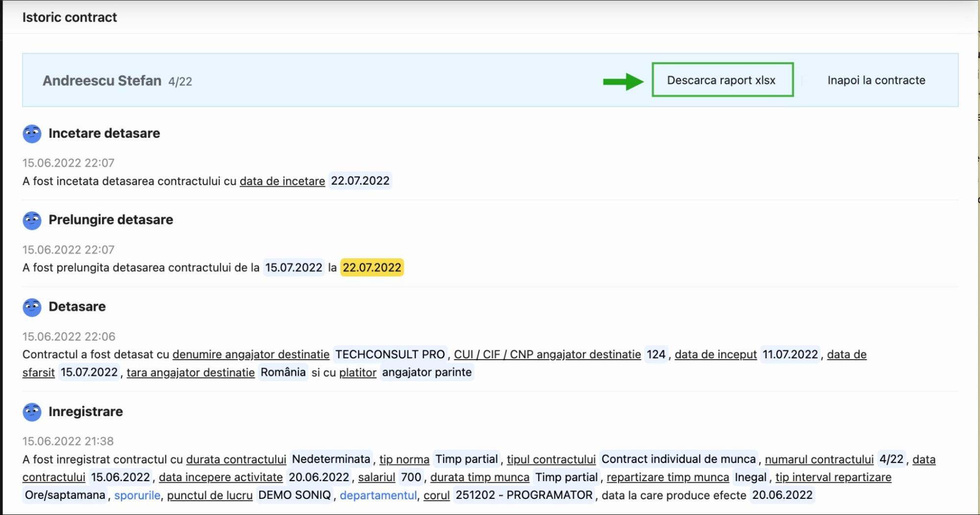Open the departamentul link
The width and height of the screenshot is (980, 515).
[378, 495]
